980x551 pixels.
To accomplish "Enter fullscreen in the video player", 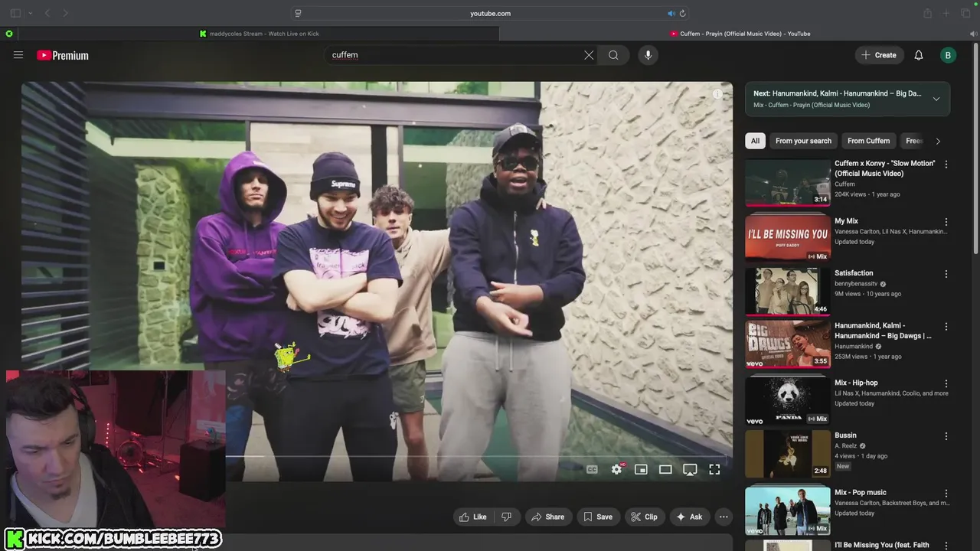I will tap(714, 469).
